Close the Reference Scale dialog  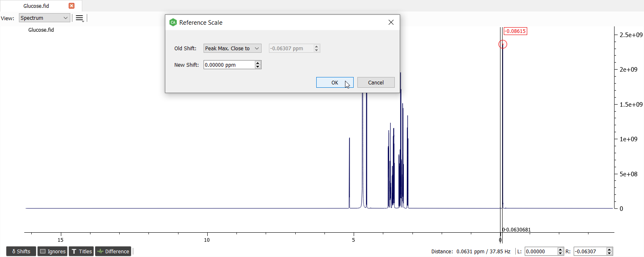[391, 23]
